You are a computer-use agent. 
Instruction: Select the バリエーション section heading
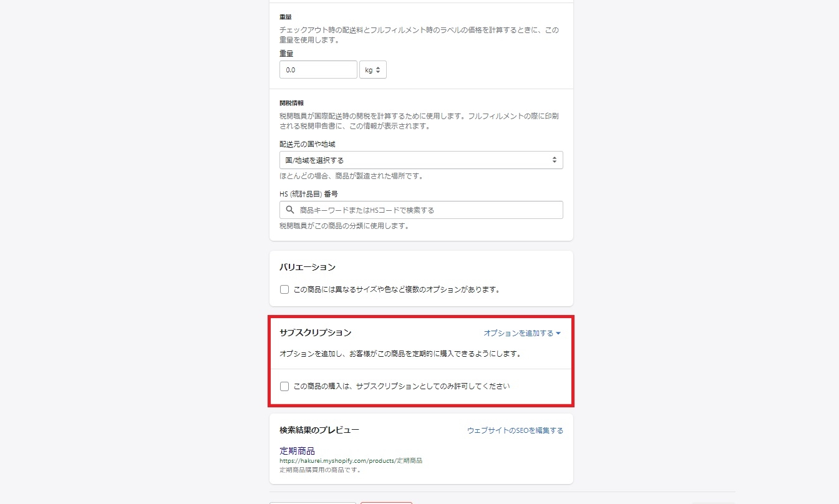307,267
